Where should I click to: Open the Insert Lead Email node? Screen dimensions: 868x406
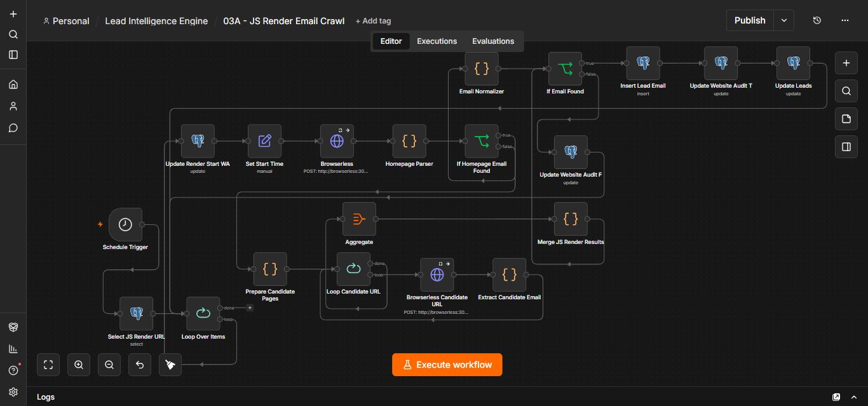click(x=643, y=63)
